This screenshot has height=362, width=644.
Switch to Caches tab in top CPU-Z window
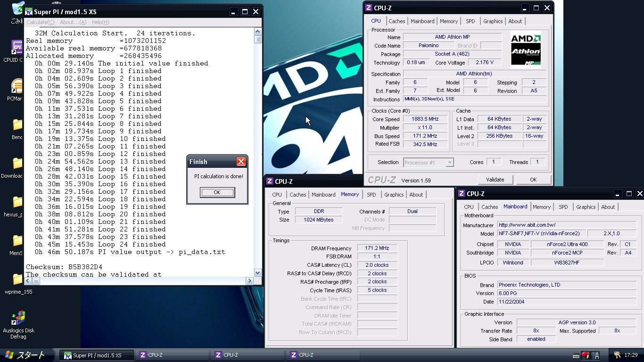point(396,21)
